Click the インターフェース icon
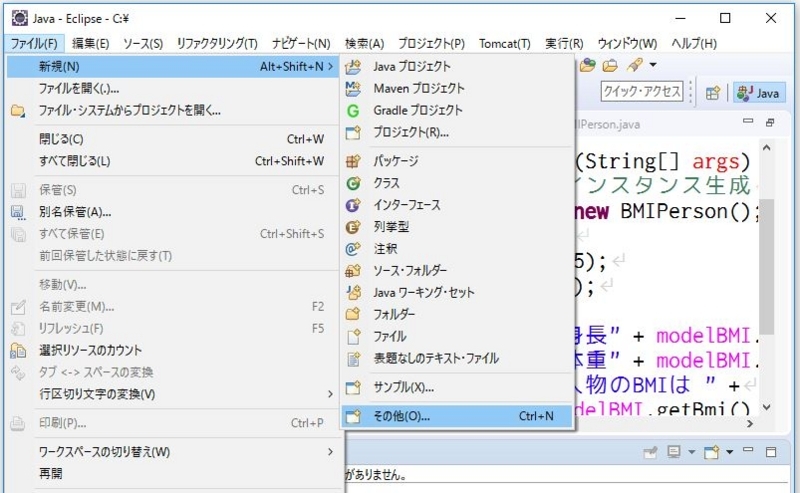800x493 pixels. coord(353,205)
